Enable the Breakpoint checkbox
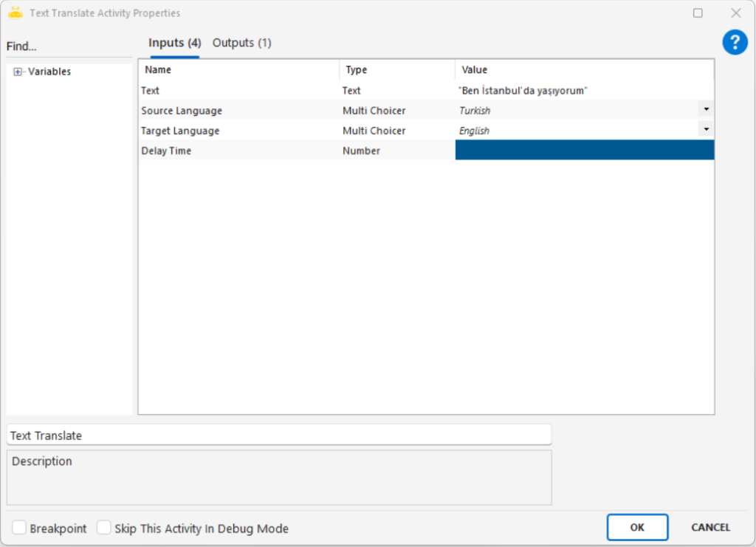 20,528
